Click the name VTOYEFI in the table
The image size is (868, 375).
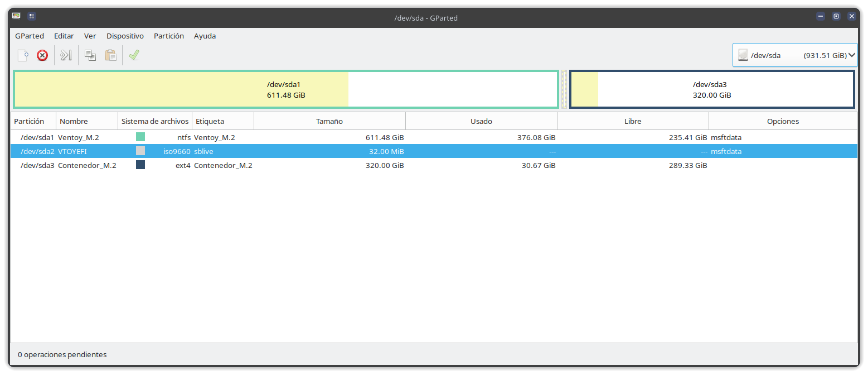[x=72, y=151]
